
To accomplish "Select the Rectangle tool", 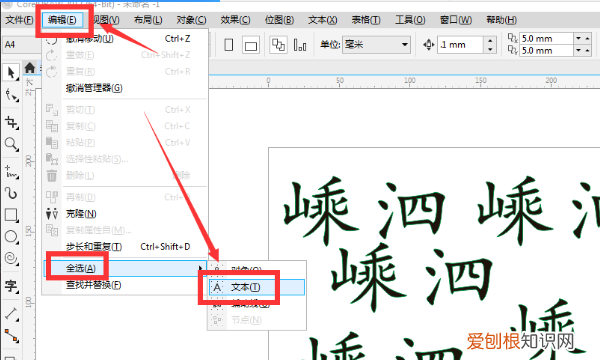I will 11,215.
